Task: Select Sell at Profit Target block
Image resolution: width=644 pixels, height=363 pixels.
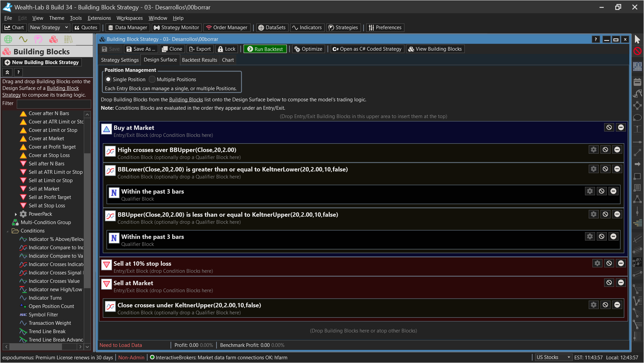Action: coord(50,197)
